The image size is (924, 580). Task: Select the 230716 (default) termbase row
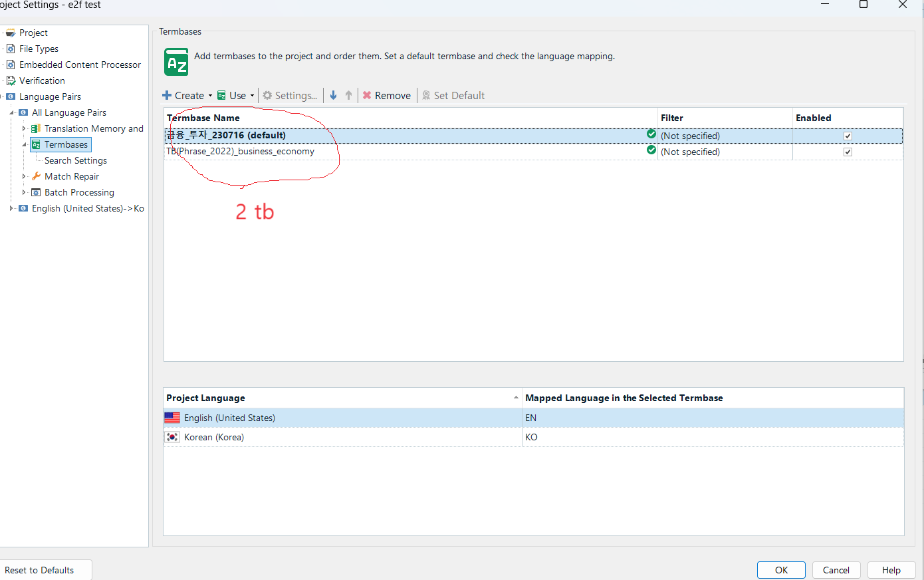(533, 136)
